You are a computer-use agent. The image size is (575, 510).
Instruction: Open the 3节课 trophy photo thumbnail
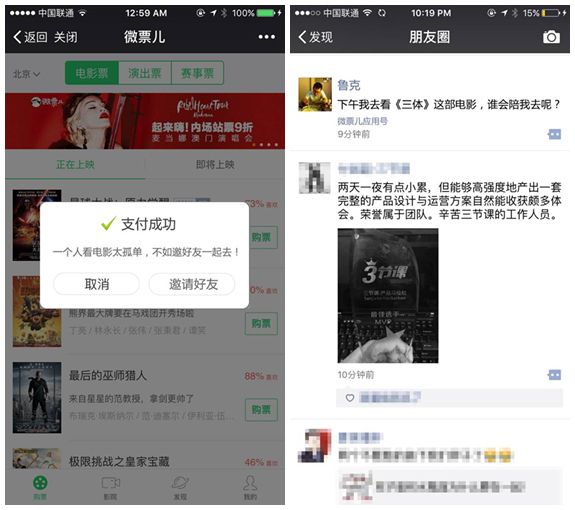[388, 296]
